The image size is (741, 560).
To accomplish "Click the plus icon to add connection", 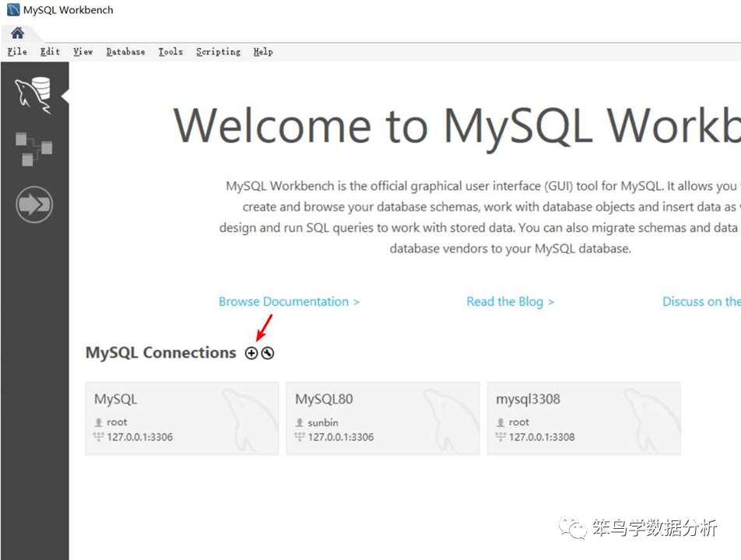I will 251,353.
